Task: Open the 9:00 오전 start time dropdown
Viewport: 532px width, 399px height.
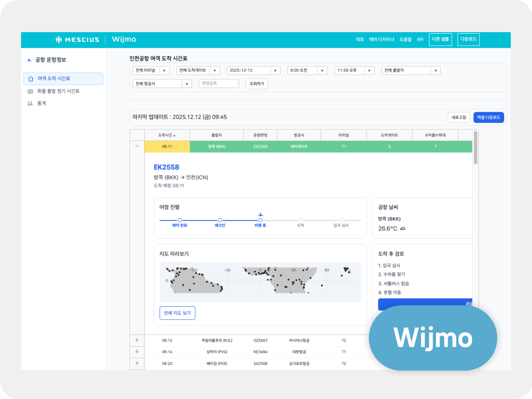Action: point(322,70)
